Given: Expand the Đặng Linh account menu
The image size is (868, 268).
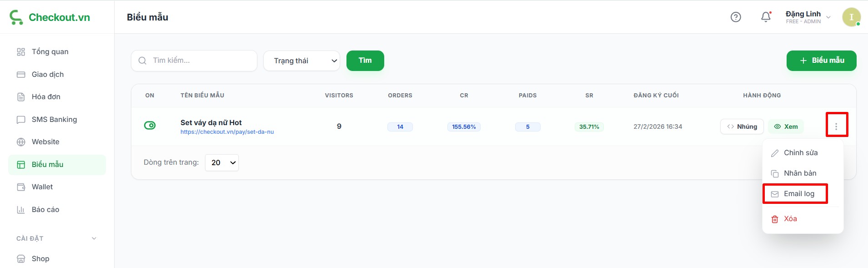Looking at the screenshot, I should 808,17.
